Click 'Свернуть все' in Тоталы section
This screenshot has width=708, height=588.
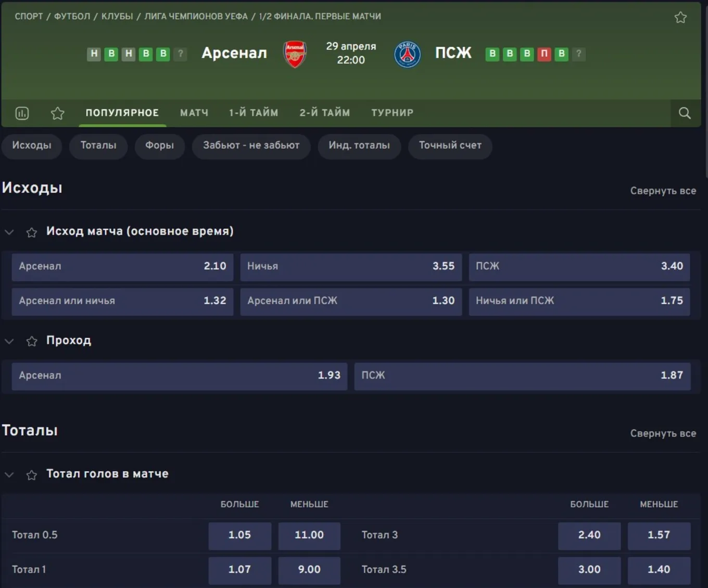(663, 433)
